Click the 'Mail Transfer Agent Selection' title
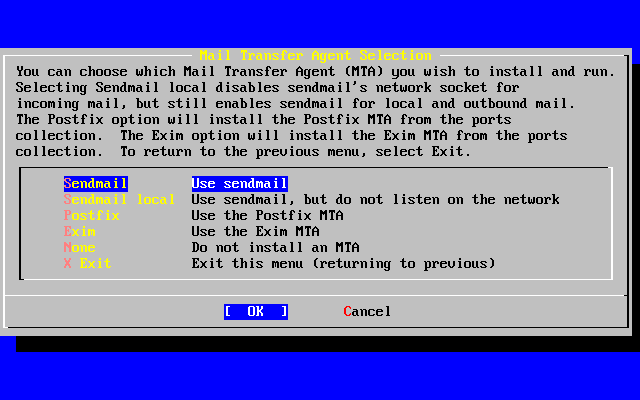The width and height of the screenshot is (640, 400). pos(316,56)
